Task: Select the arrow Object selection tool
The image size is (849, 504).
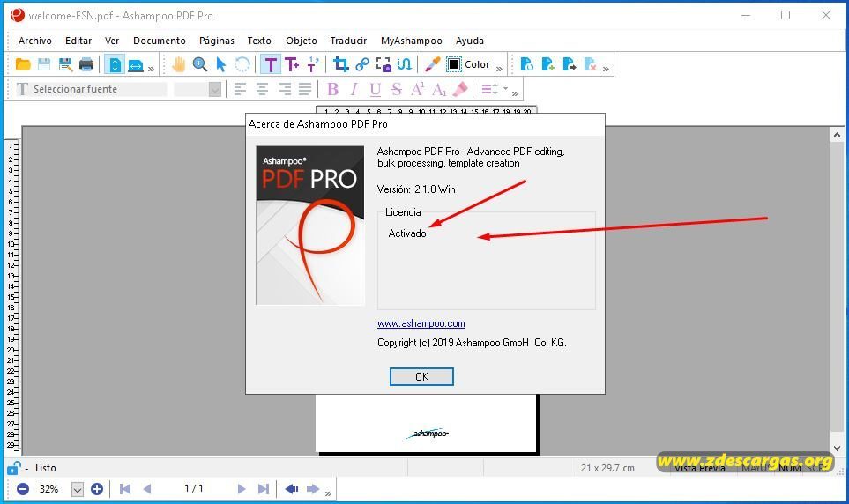Action: (221, 64)
